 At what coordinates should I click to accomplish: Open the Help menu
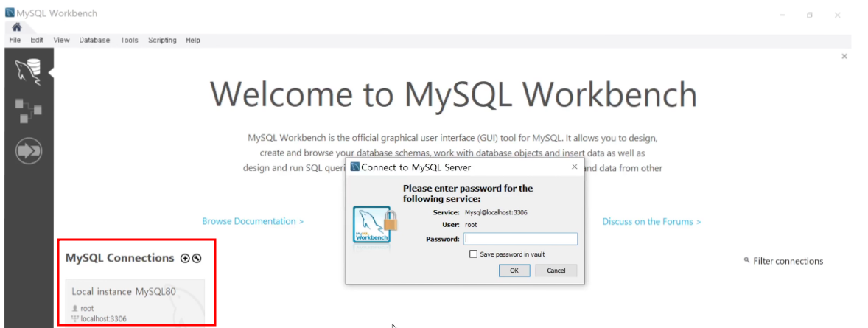coord(193,40)
